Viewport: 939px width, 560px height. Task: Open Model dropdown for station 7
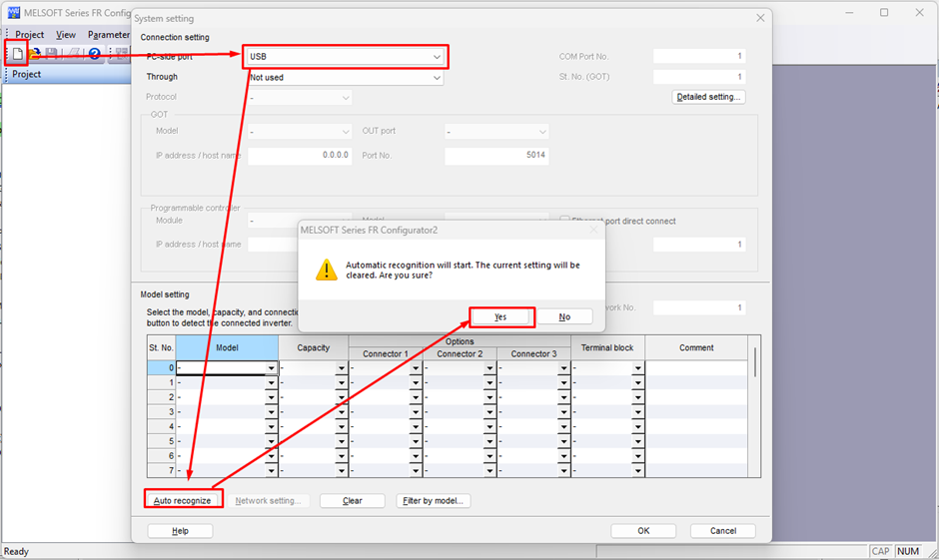tap(272, 470)
